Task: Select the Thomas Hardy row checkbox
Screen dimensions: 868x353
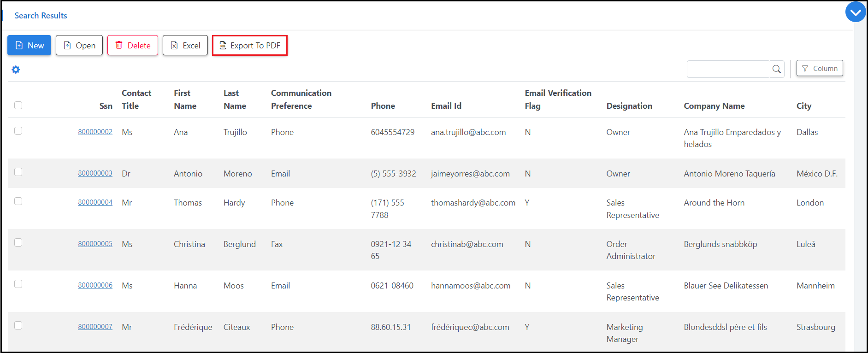Action: coord(18,201)
